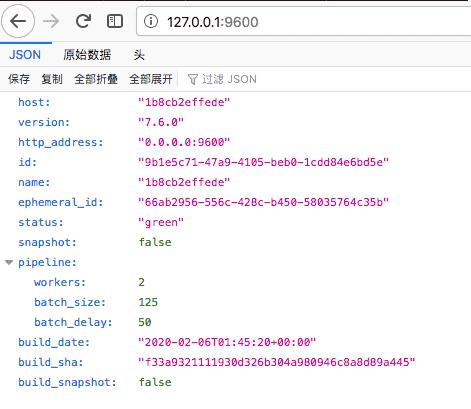Focus the 过滤 JSON filter field
Screen dimensions: 471x409
coord(229,79)
